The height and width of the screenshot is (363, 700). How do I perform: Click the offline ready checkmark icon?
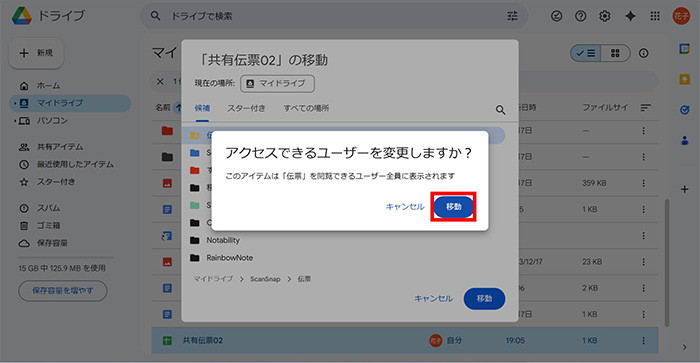[556, 16]
